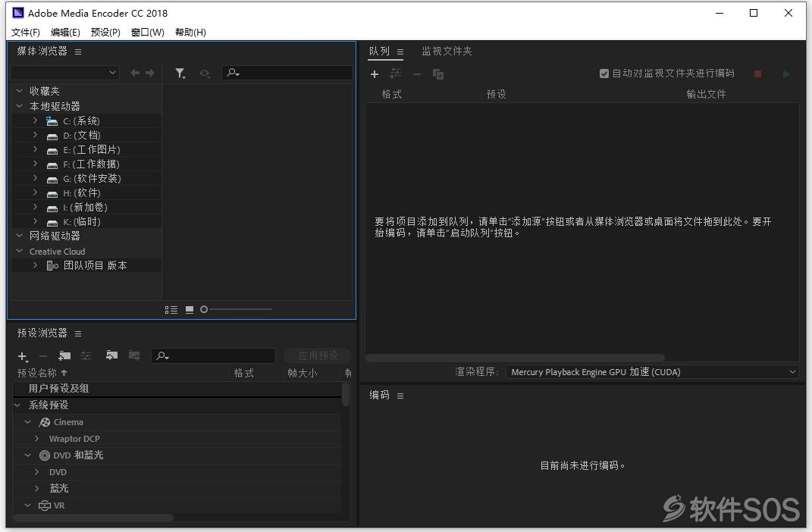The width and height of the screenshot is (812, 532).
Task: Click the media browser zoom slider handle
Action: pyautogui.click(x=204, y=309)
